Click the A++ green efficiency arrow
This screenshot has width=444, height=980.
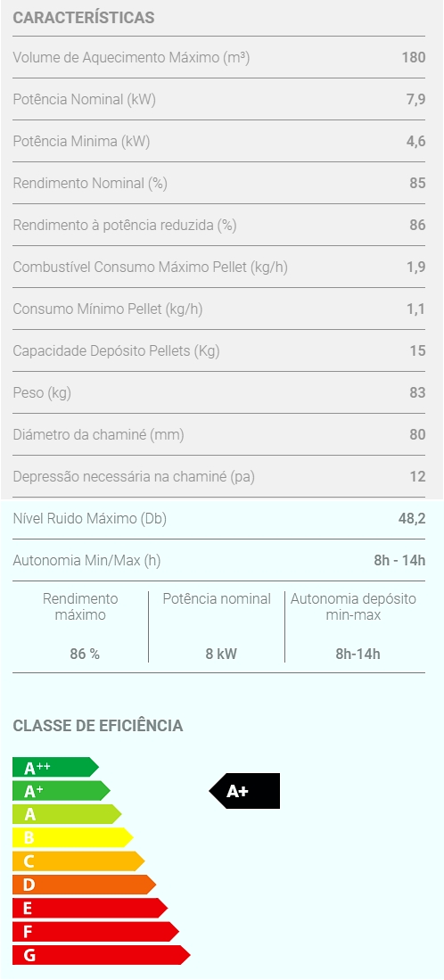[x=55, y=767]
